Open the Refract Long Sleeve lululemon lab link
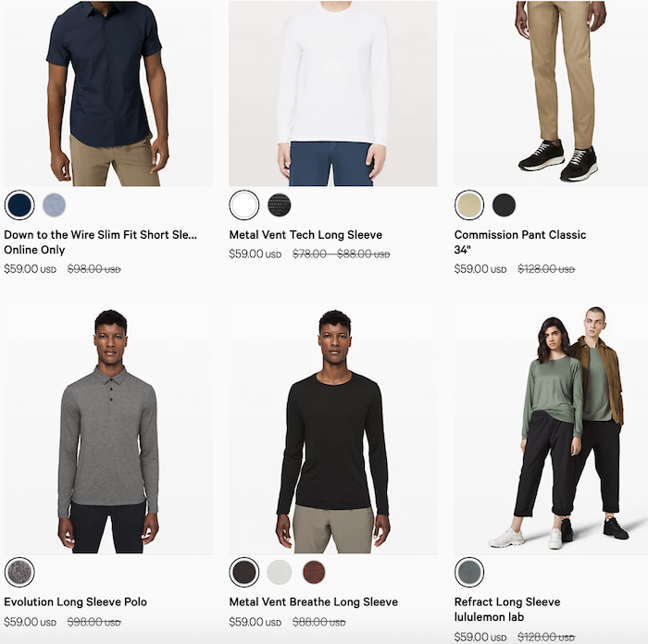 point(507,609)
